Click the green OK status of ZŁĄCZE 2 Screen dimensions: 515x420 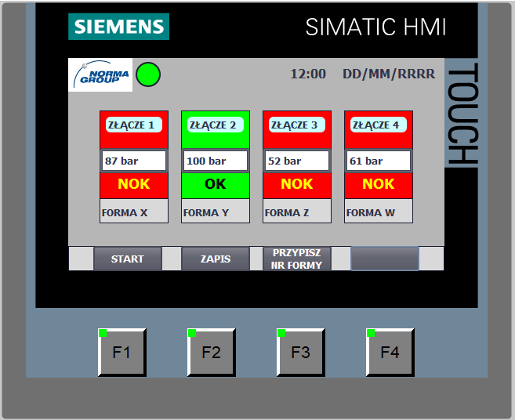coord(215,185)
